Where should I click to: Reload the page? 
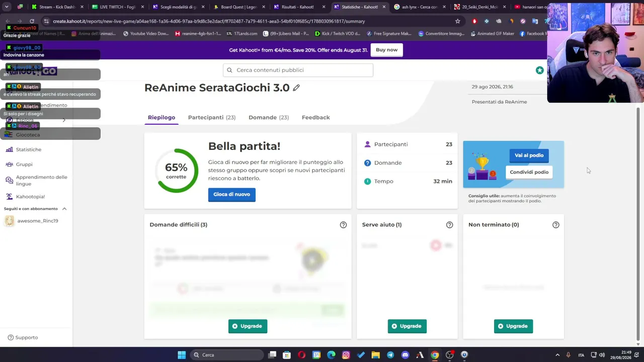(32, 21)
